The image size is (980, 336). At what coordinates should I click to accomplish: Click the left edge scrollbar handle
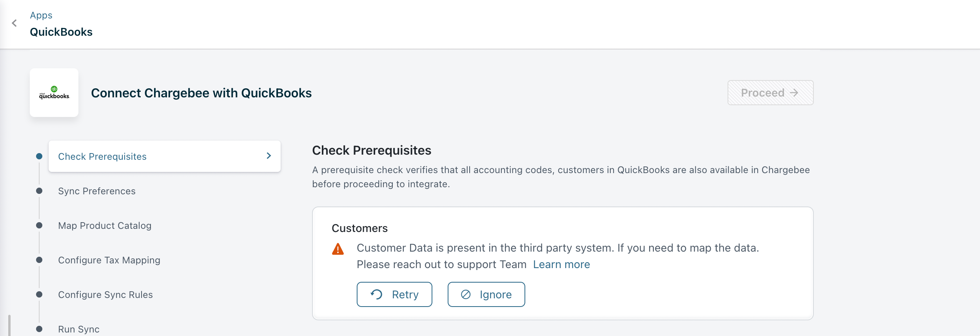click(x=9, y=325)
